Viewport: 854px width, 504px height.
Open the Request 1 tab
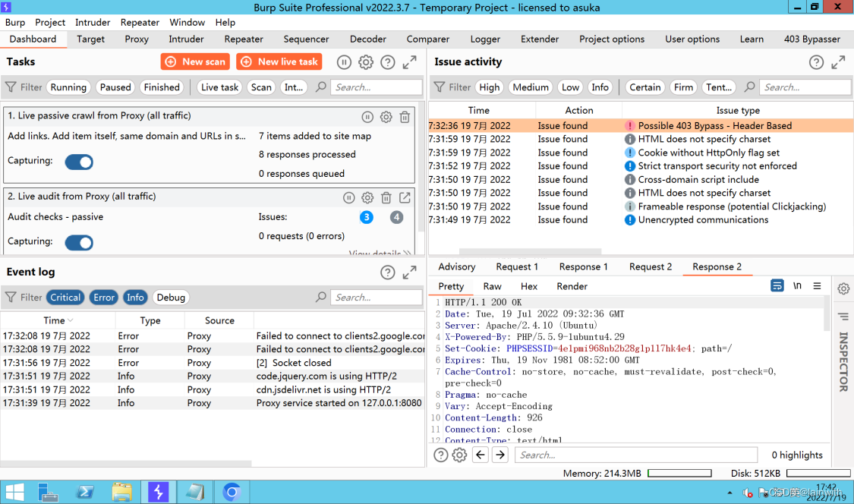coord(517,266)
